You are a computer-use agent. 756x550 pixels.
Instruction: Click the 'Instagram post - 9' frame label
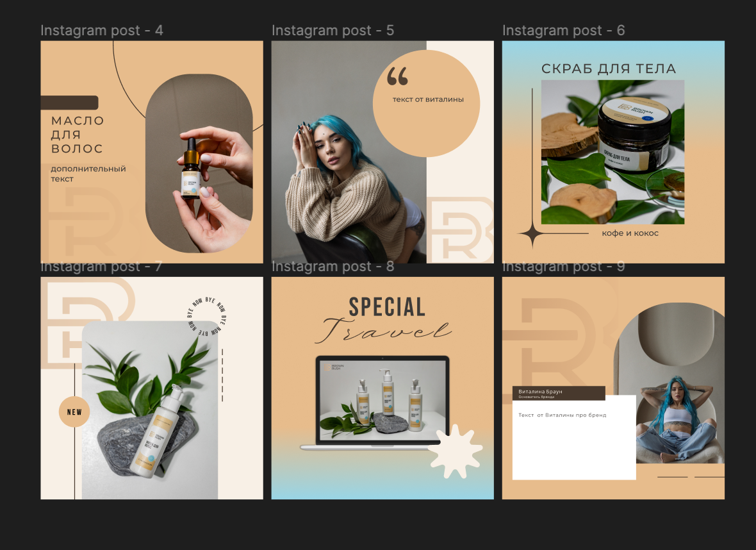564,267
